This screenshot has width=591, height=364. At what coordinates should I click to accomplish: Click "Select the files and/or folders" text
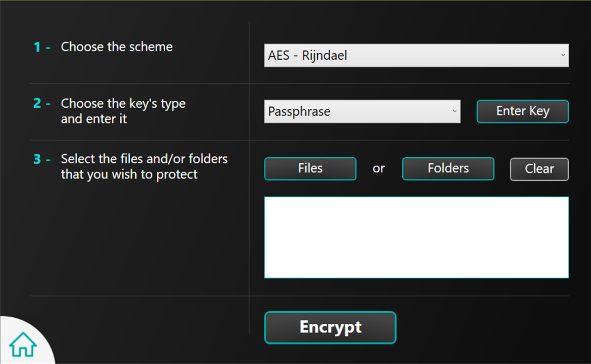[144, 159]
